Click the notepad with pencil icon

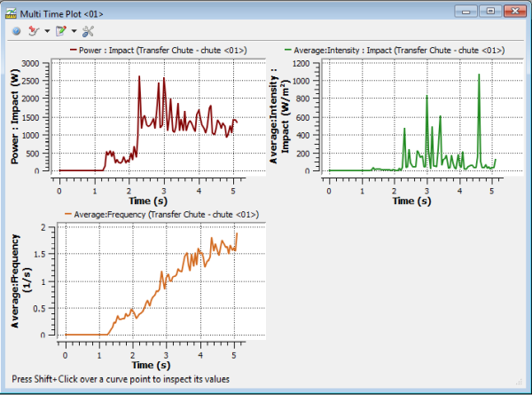coord(60,30)
